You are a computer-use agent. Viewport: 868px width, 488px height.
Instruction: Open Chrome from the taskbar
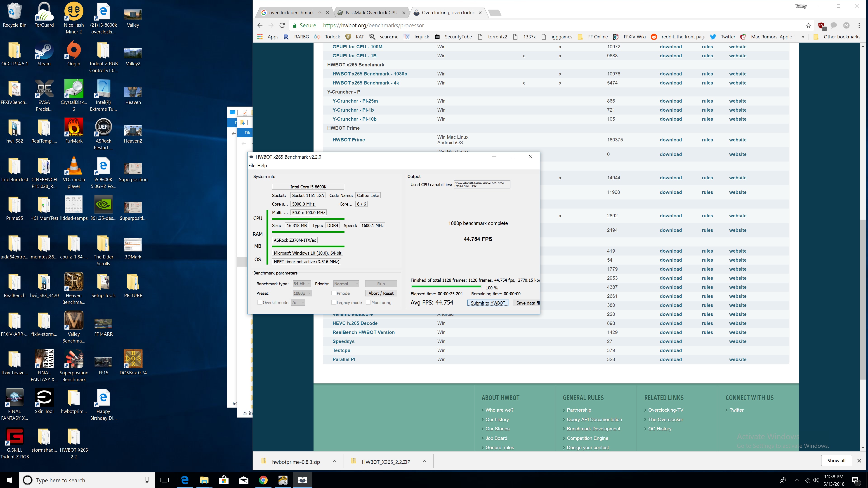point(263,480)
